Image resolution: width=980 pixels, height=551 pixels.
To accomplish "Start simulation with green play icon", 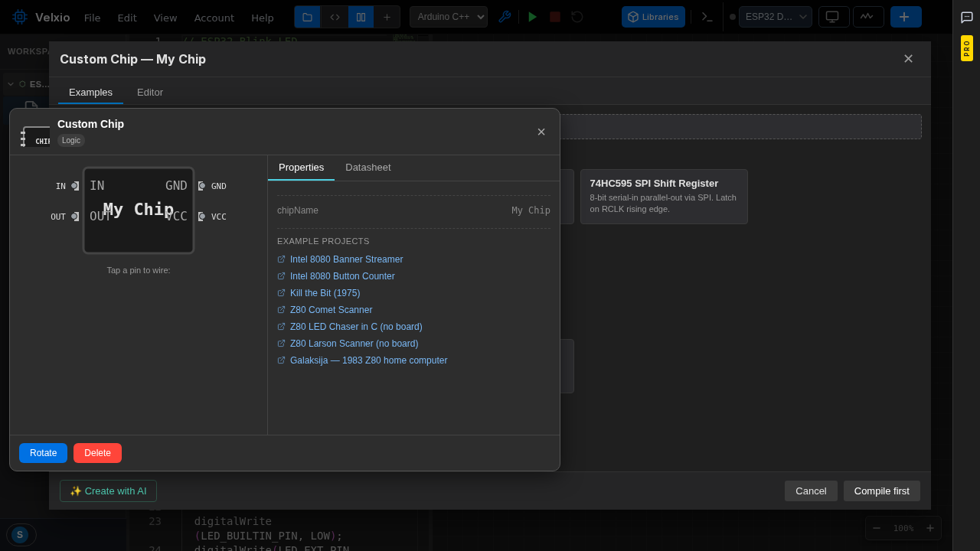I will click(x=533, y=17).
